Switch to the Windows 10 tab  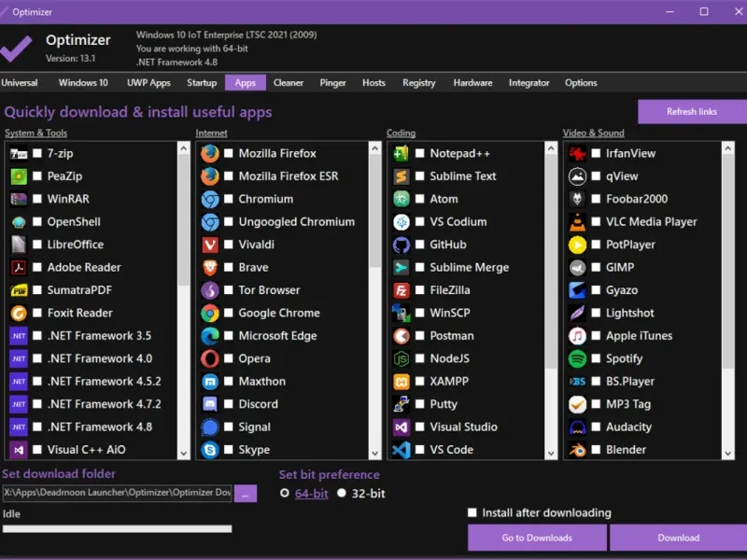point(83,83)
